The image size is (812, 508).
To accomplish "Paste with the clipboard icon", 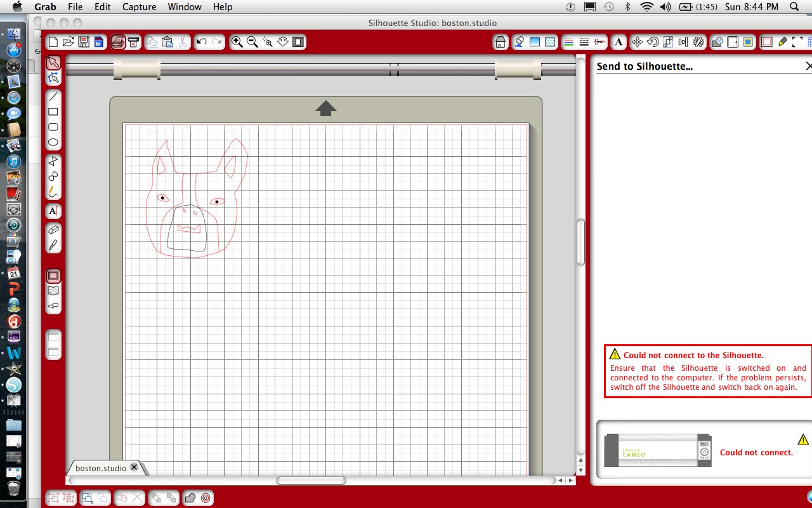I will coord(167,43).
